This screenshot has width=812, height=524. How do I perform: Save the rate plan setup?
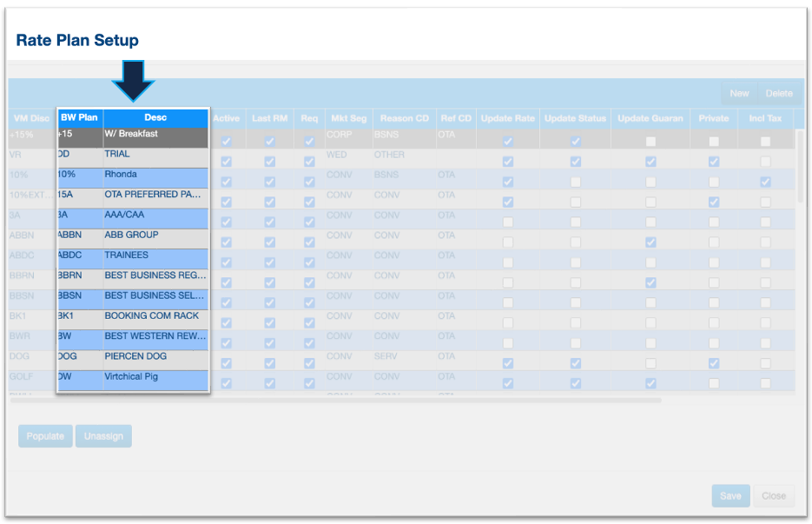pos(730,495)
